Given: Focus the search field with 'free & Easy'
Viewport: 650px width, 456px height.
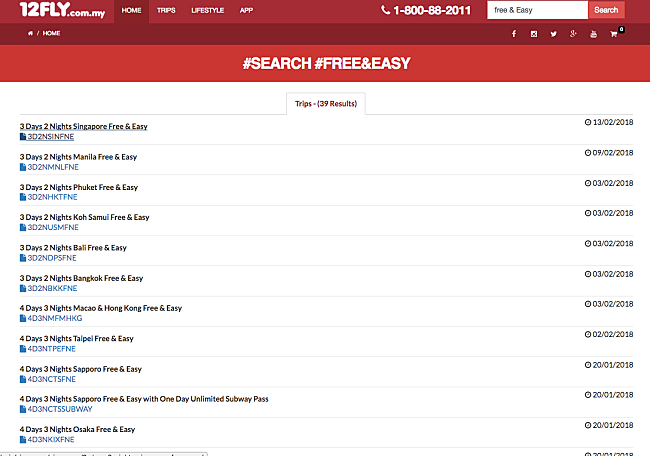Looking at the screenshot, I should point(538,10).
